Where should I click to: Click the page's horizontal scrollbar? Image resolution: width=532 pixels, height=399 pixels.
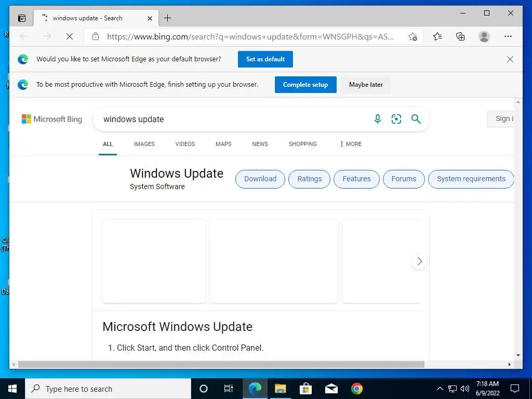coord(221,364)
